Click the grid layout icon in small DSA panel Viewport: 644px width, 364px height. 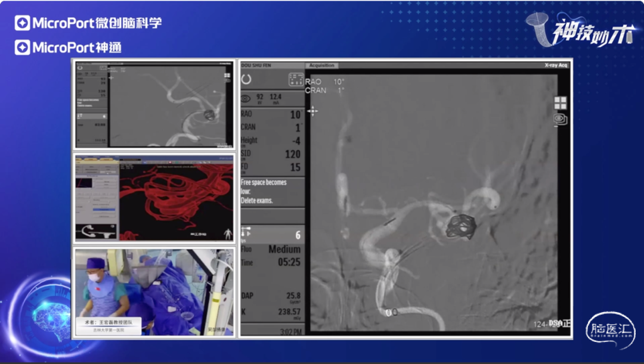[x=227, y=76]
